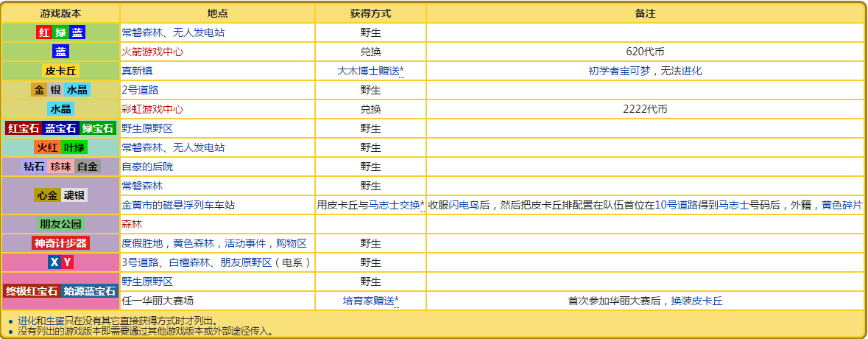Click the 水晶 badge in the 彩虹游戏中心 row

click(x=61, y=109)
